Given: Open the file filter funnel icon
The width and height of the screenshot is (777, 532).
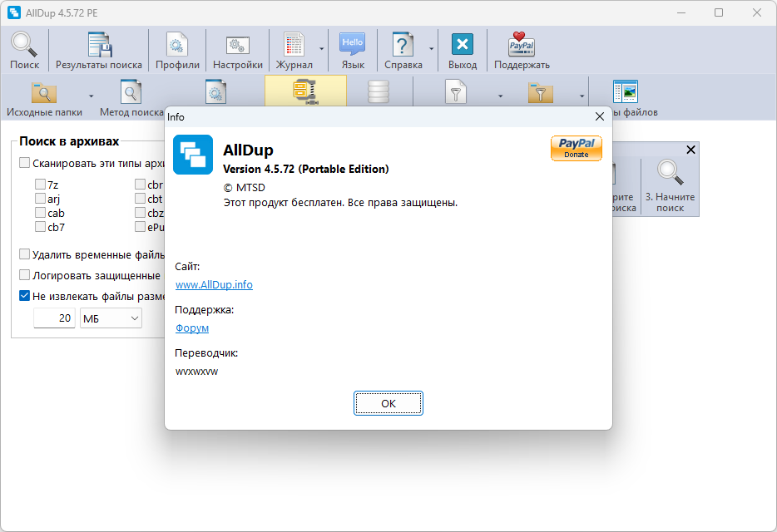Looking at the screenshot, I should pyautogui.click(x=455, y=92).
